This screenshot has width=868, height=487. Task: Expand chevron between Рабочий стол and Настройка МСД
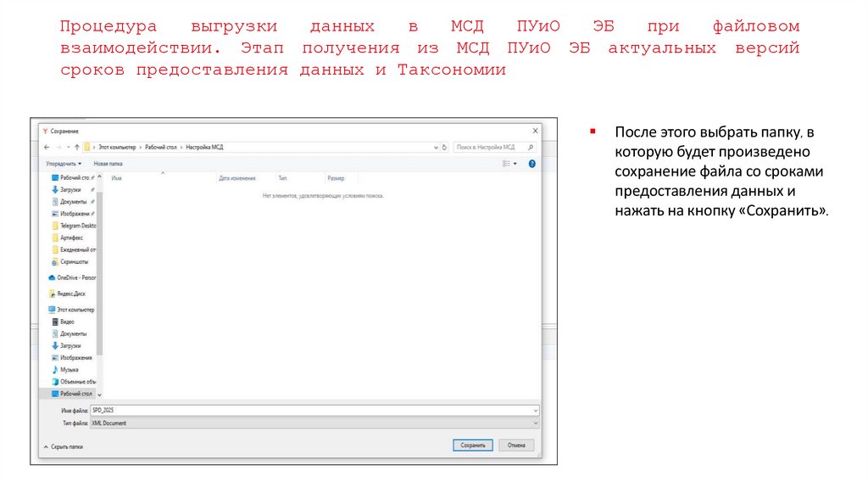click(181, 148)
